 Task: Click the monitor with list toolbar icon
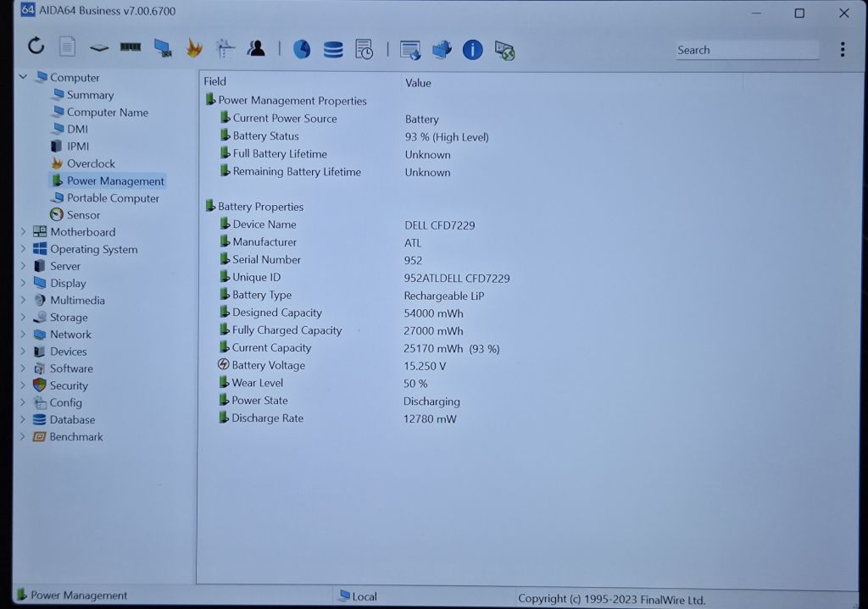coord(410,50)
